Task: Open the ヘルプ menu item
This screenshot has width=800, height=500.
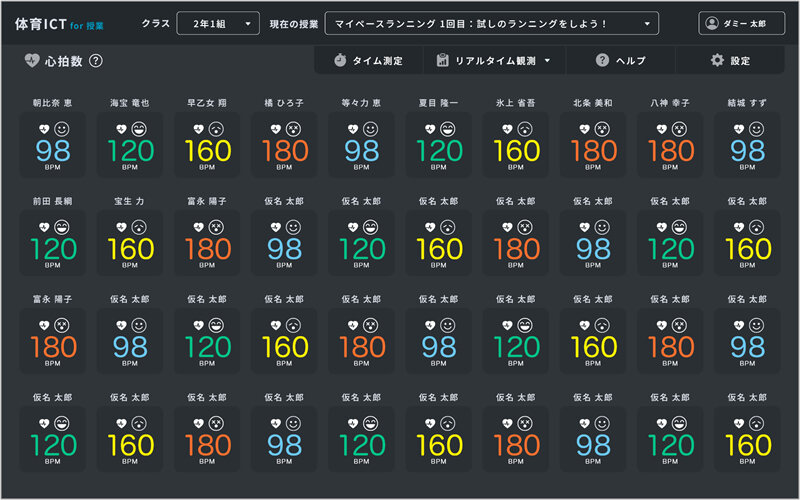Action: pyautogui.click(x=621, y=61)
